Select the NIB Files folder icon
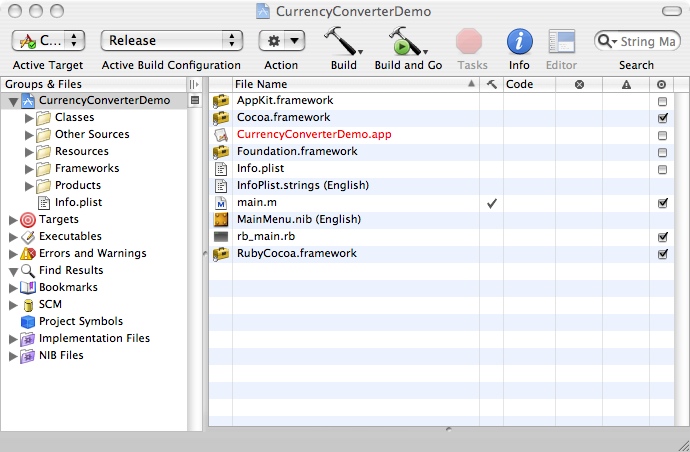Image resolution: width=690 pixels, height=452 pixels. pyautogui.click(x=28, y=356)
